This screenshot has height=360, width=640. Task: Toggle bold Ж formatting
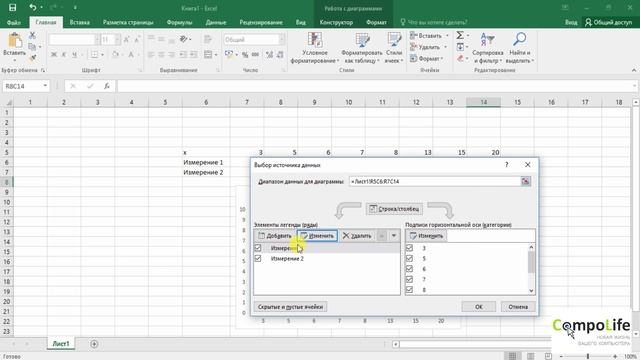pyautogui.click(x=53, y=54)
